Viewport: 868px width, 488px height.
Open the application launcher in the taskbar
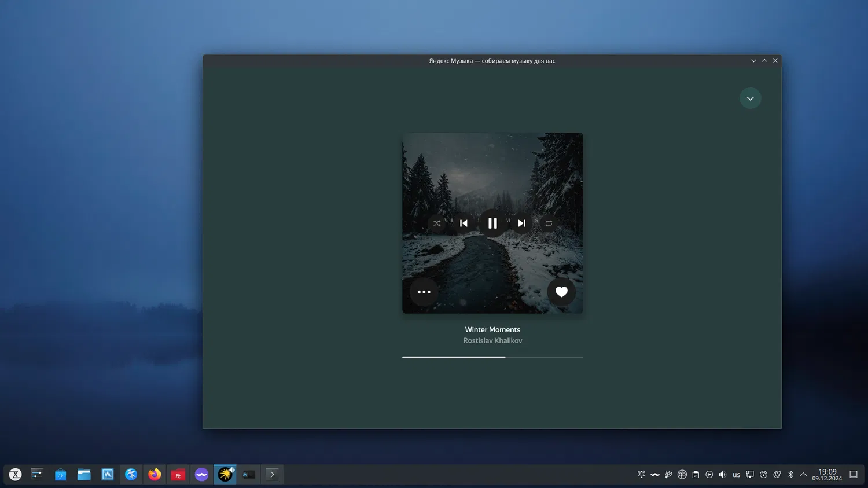pyautogui.click(x=16, y=475)
